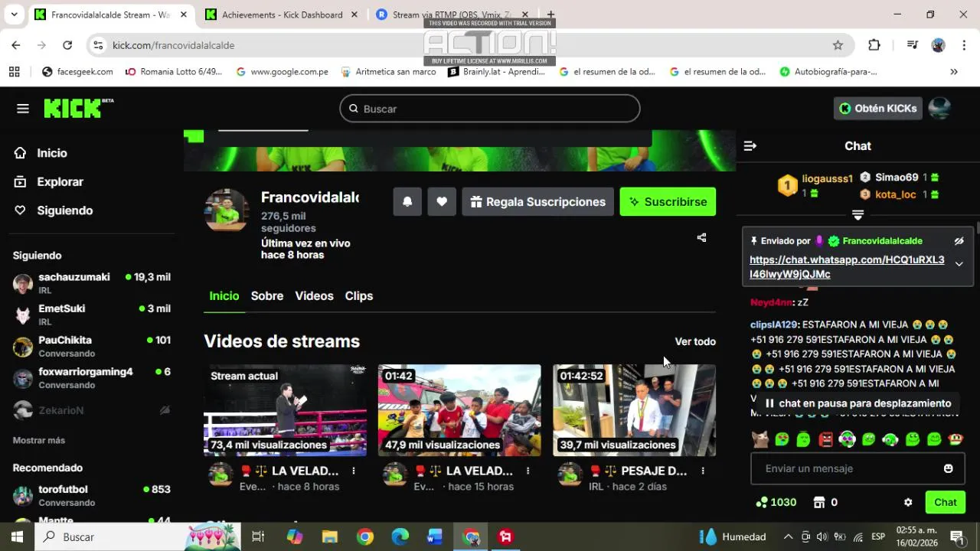Expand the leaderboard chevron under kota_loc
Image resolution: width=980 pixels, height=551 pixels.
[x=857, y=215]
